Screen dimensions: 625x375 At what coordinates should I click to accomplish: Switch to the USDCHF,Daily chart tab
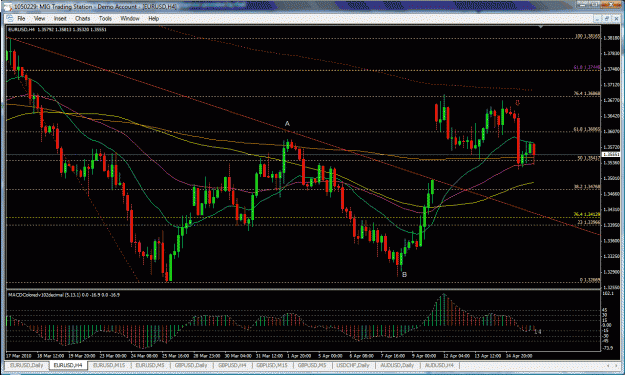(x=353, y=365)
